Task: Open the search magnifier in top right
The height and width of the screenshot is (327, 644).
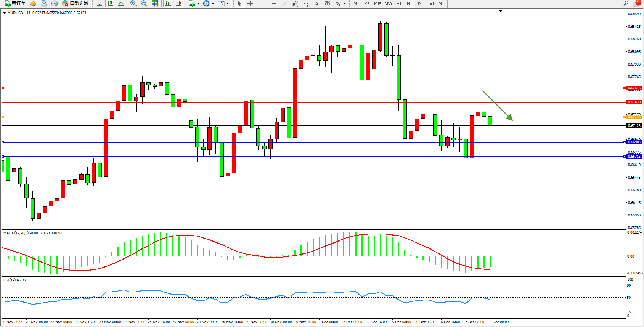Action: point(626,3)
